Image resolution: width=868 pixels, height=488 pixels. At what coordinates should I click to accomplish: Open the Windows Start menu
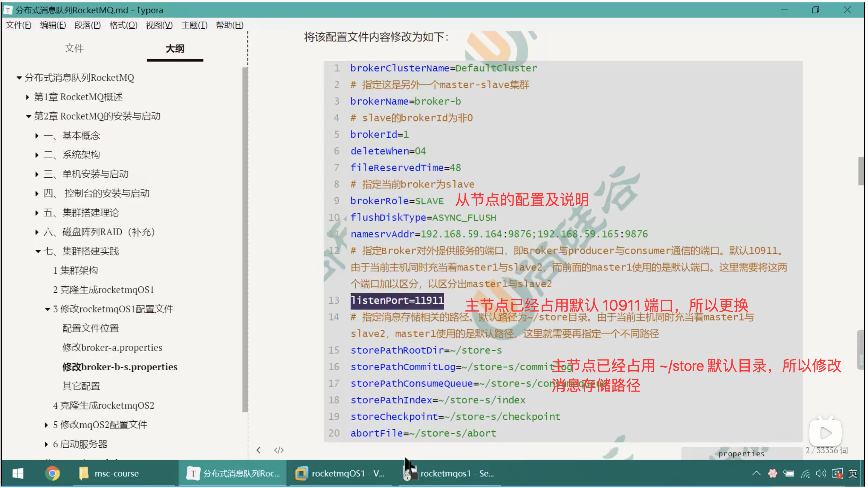pyautogui.click(x=18, y=473)
